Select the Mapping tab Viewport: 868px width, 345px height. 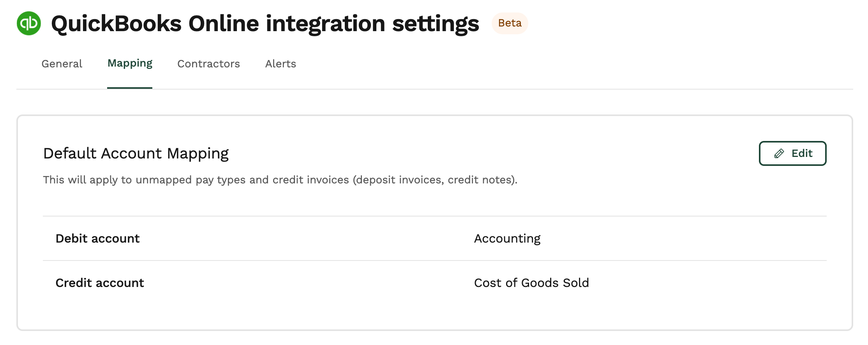coord(130,63)
